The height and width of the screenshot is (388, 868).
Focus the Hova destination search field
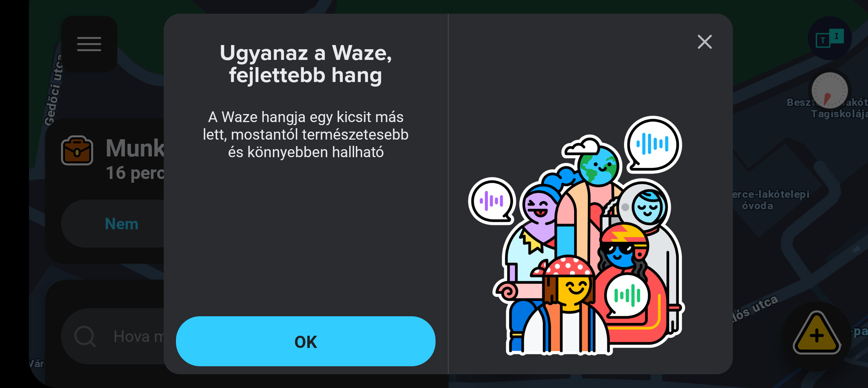[113, 336]
